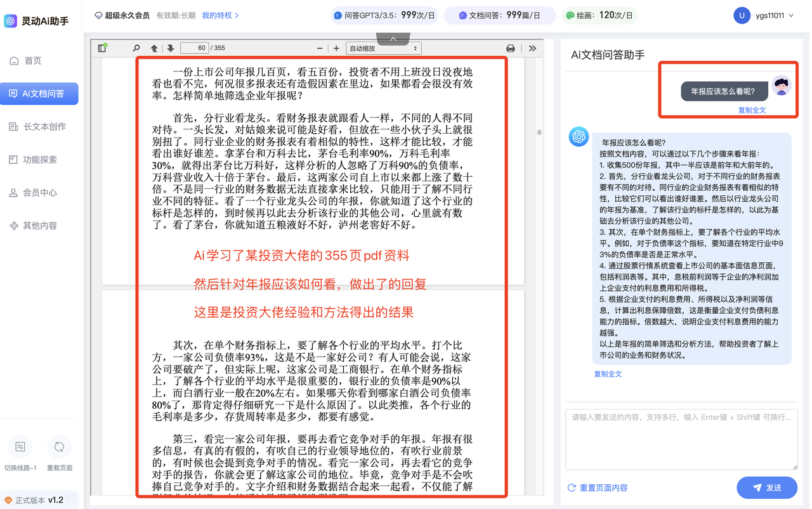Open 功能探索 in the sidebar
The image size is (812, 509).
[39, 160]
